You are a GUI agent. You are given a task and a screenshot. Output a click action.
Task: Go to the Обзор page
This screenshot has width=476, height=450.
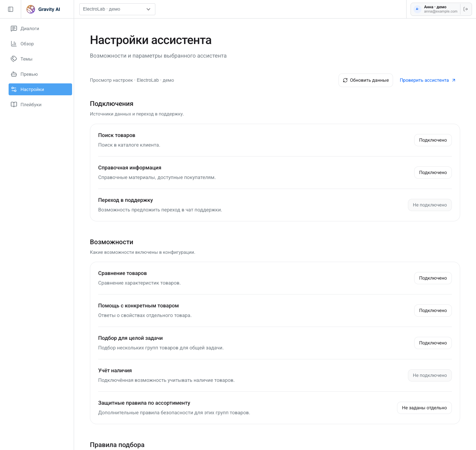point(40,44)
